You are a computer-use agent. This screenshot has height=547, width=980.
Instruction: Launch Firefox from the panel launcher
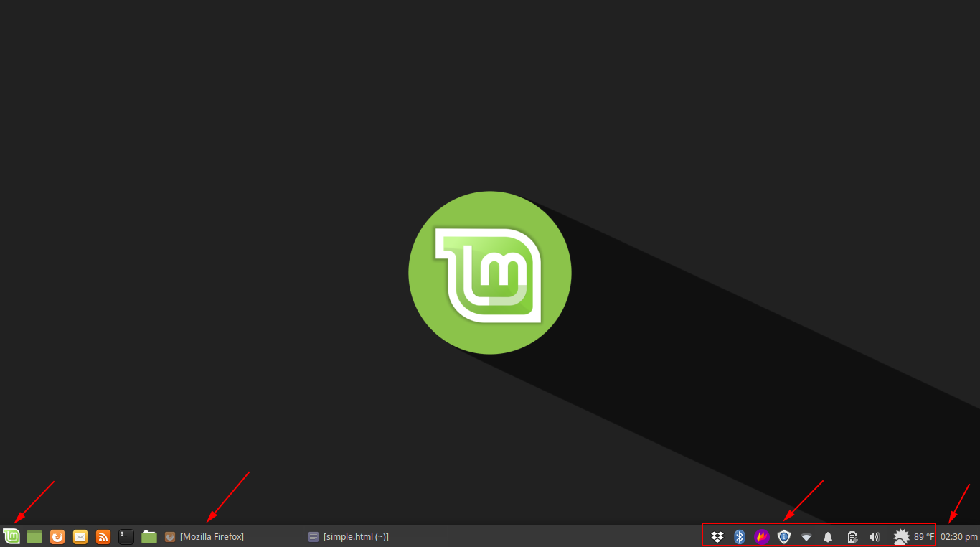coord(57,536)
